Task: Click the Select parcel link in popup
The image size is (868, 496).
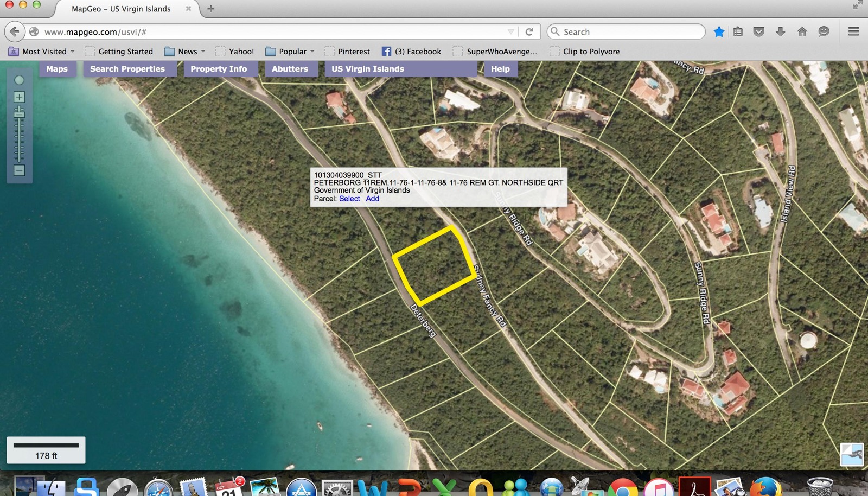Action: point(349,199)
